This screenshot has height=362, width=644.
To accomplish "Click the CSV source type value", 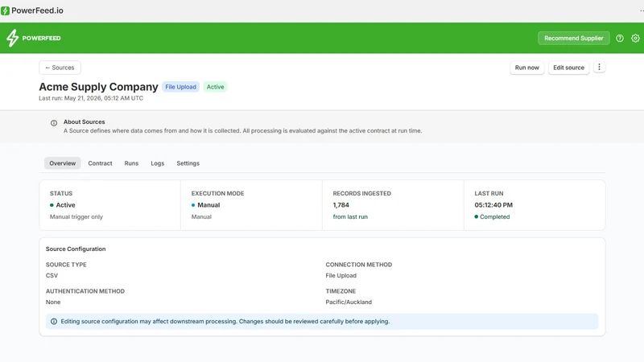I will pyautogui.click(x=52, y=276).
